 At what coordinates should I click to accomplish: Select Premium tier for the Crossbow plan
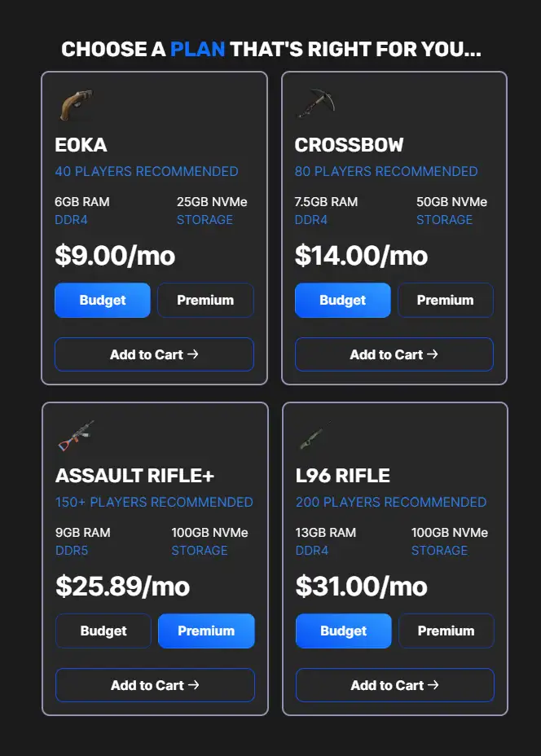pyautogui.click(x=446, y=300)
